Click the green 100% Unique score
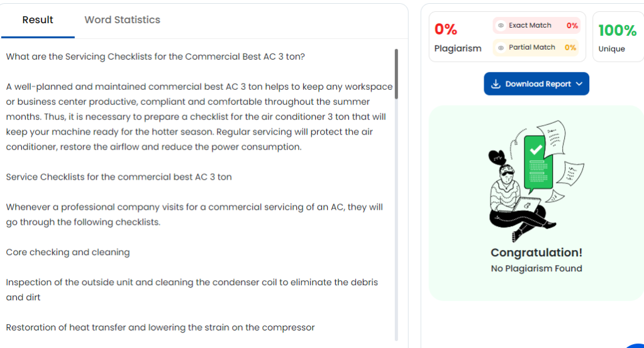644x348 pixels. [x=617, y=30]
